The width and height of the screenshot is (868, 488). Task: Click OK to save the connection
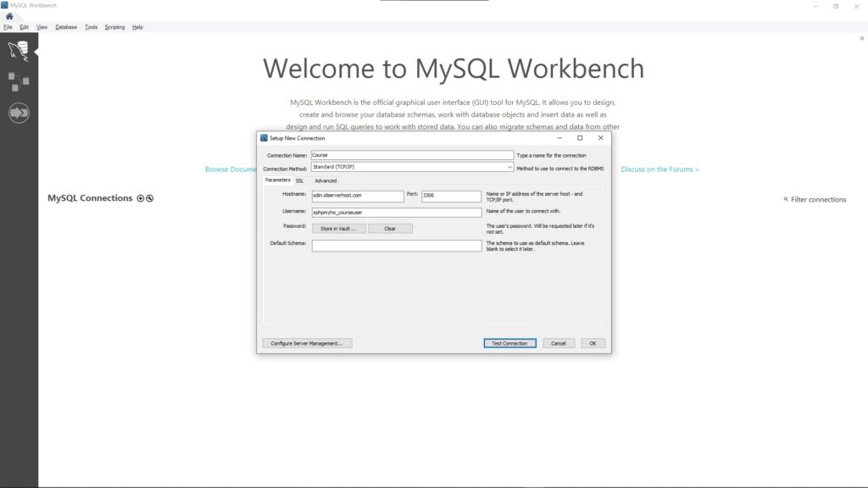point(593,344)
